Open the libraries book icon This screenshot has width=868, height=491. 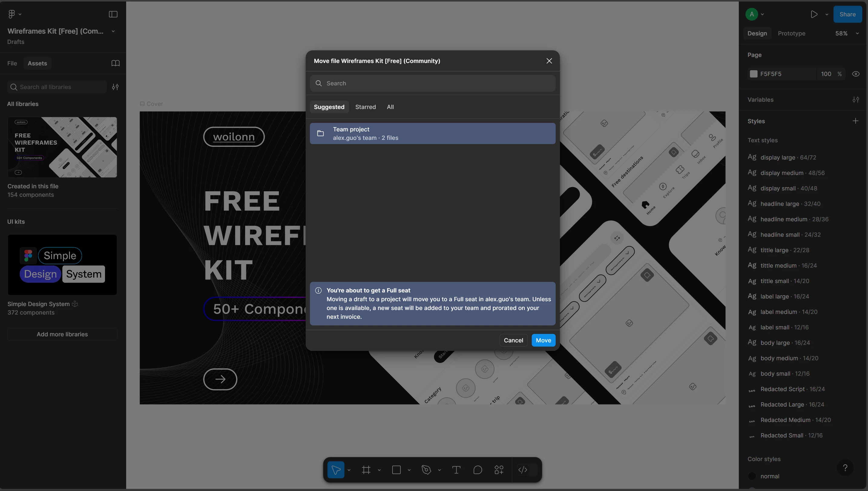tap(115, 63)
